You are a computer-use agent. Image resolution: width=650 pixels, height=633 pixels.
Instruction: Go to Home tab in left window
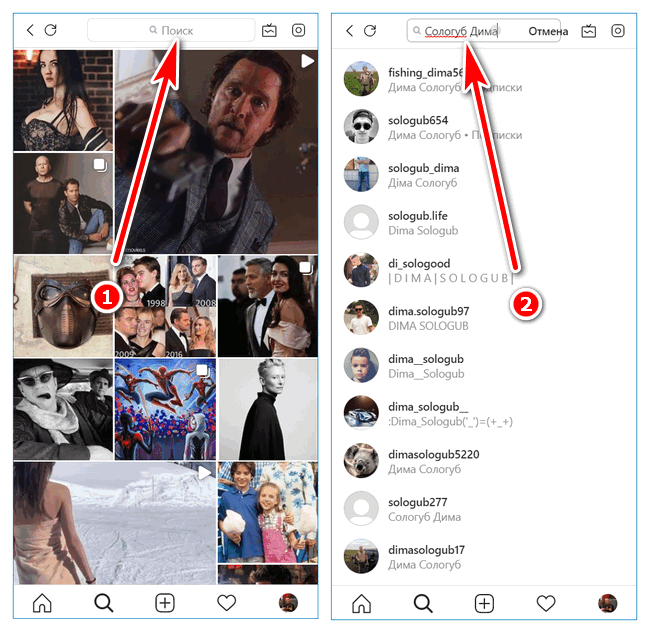pos(42,603)
